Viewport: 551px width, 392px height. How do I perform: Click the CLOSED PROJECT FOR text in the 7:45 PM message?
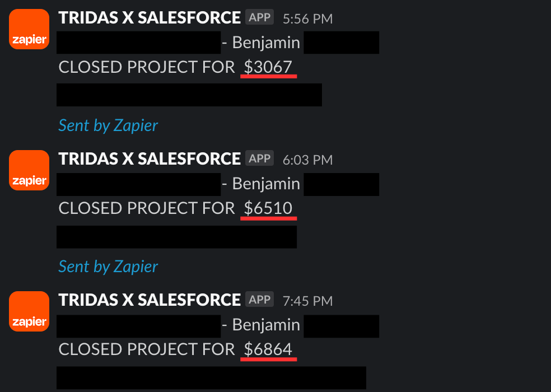pyautogui.click(x=147, y=349)
